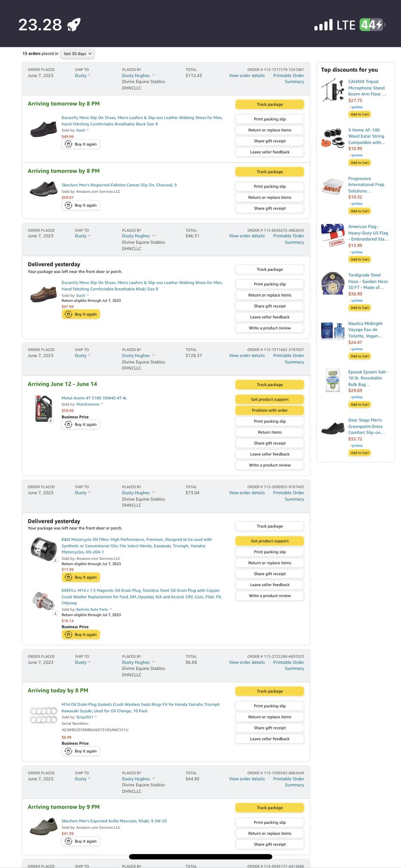
Task: Add CAHAYA Tripod Microphone Stand to cart
Action: pyautogui.click(x=359, y=114)
